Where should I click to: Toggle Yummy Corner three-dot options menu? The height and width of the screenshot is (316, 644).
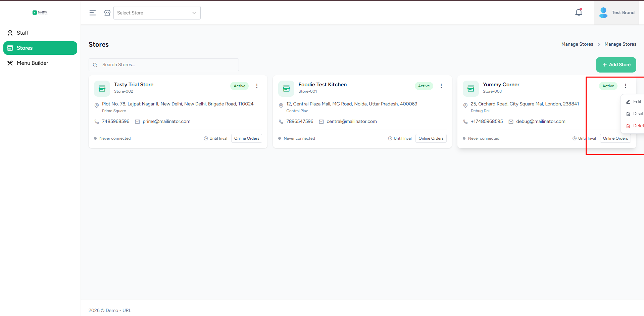[625, 86]
